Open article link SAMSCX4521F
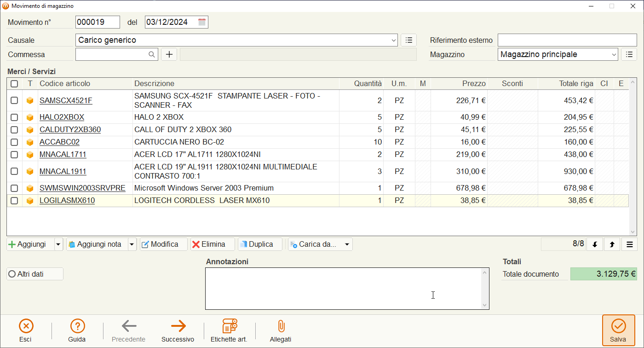The image size is (644, 348). pyautogui.click(x=66, y=100)
